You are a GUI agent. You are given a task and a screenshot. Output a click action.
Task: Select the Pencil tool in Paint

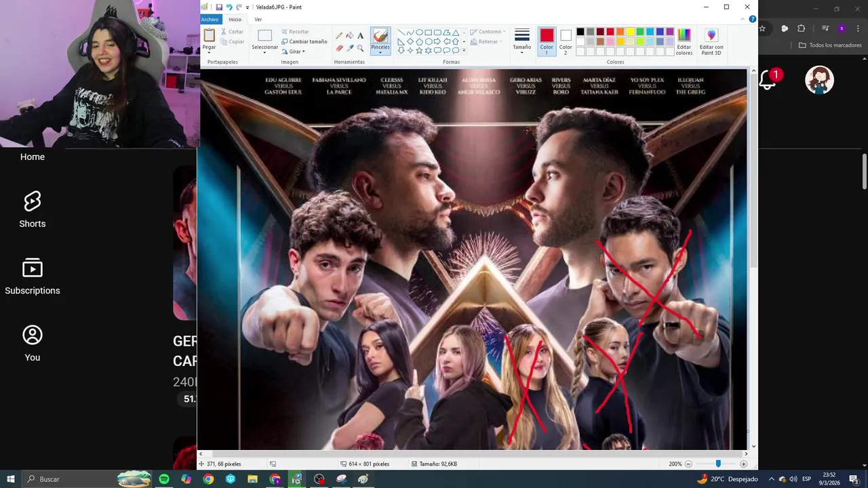click(x=340, y=35)
